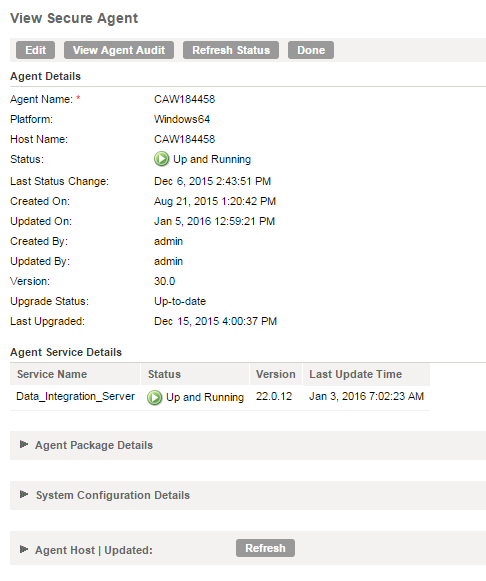Image resolution: width=486 pixels, height=581 pixels.
Task: Select the Data_Integration_Server service row
Action: [220, 397]
